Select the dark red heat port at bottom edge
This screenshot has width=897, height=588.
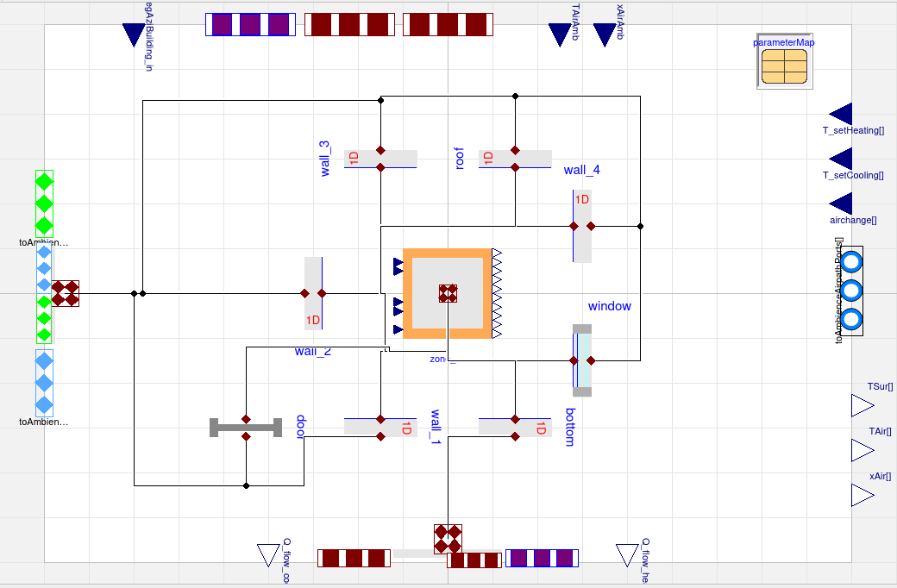coord(448,539)
